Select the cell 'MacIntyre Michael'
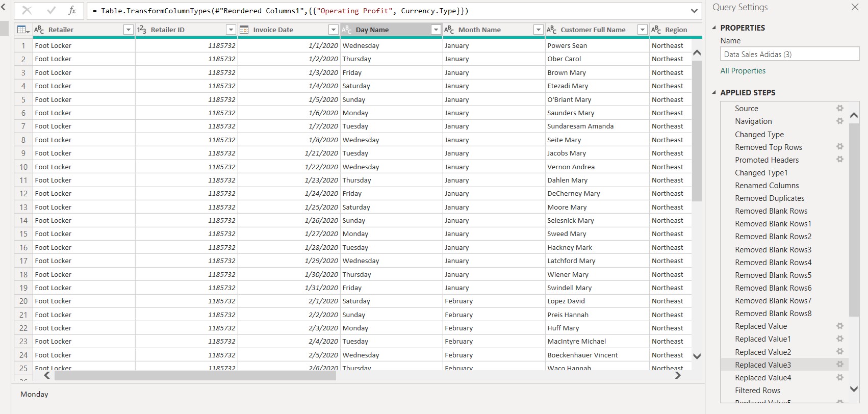The width and height of the screenshot is (868, 414). coord(597,342)
